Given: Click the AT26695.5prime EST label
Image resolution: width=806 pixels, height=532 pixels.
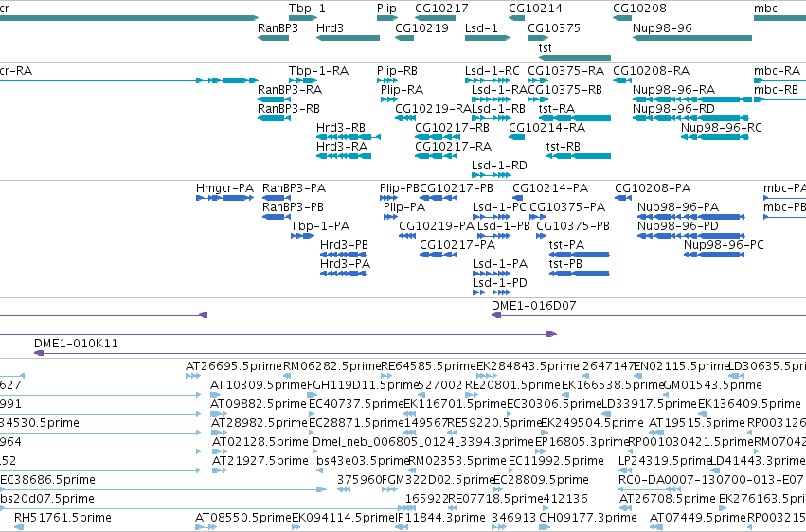Looking at the screenshot, I should tap(234, 366).
